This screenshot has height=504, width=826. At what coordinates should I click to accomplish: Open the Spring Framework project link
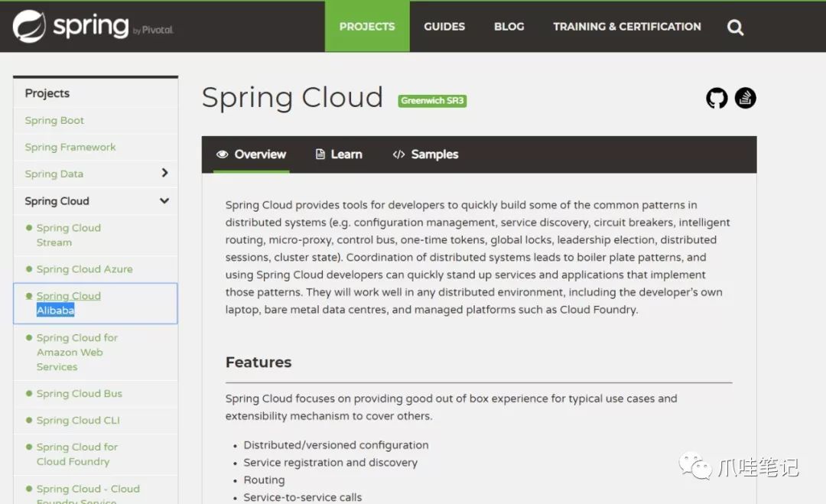[x=70, y=147]
